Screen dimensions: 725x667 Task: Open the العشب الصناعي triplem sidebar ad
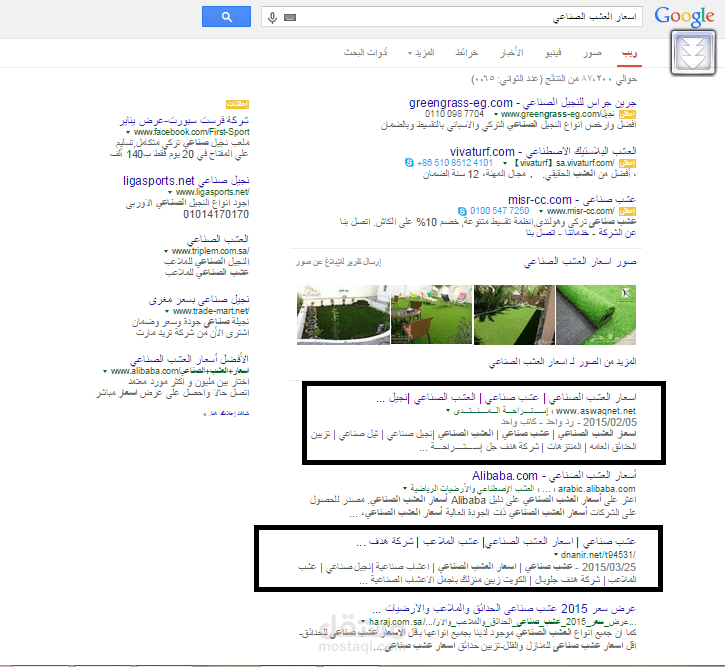tap(217, 239)
